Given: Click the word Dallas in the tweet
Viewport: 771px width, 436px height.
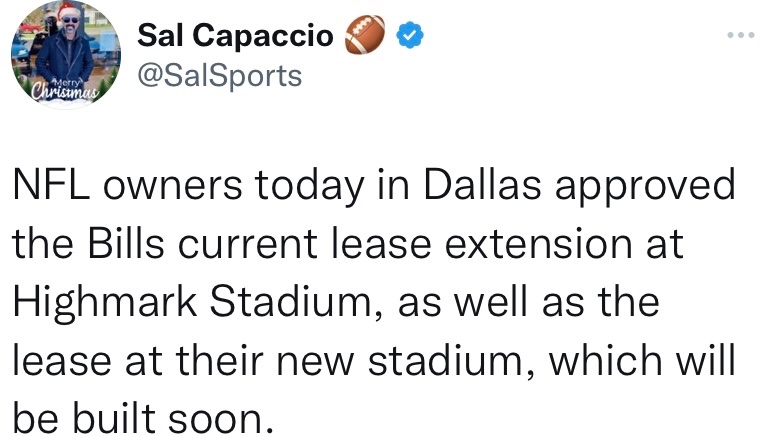Looking at the screenshot, I should pos(483,185).
